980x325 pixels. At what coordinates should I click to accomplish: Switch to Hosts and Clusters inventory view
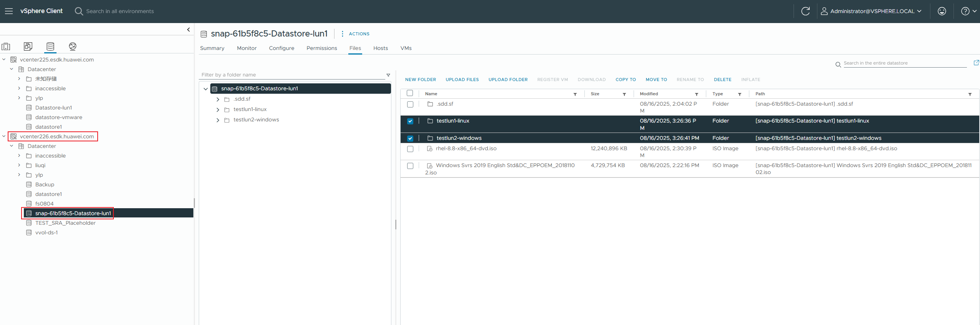(x=6, y=46)
